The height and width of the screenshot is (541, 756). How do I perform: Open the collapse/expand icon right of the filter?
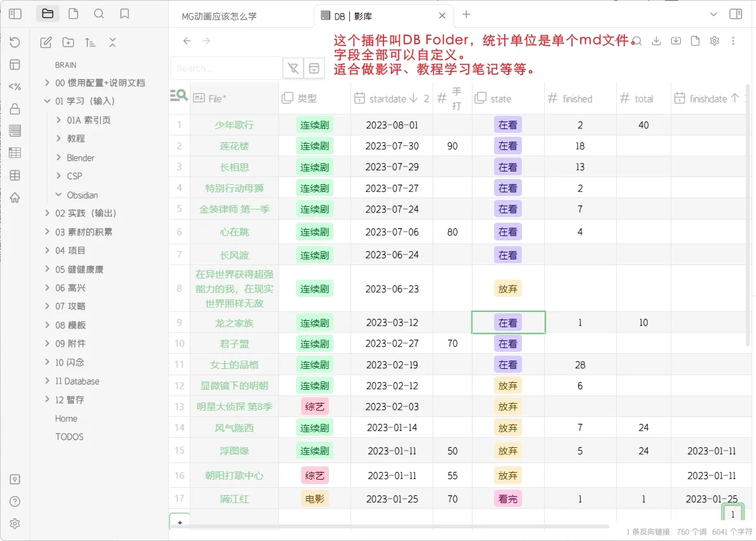[314, 68]
